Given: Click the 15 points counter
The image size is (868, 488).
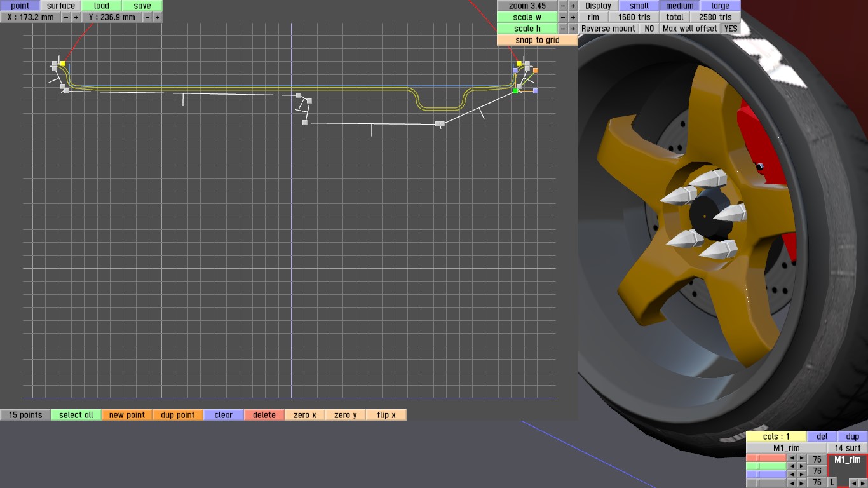Looking at the screenshot, I should [x=25, y=415].
